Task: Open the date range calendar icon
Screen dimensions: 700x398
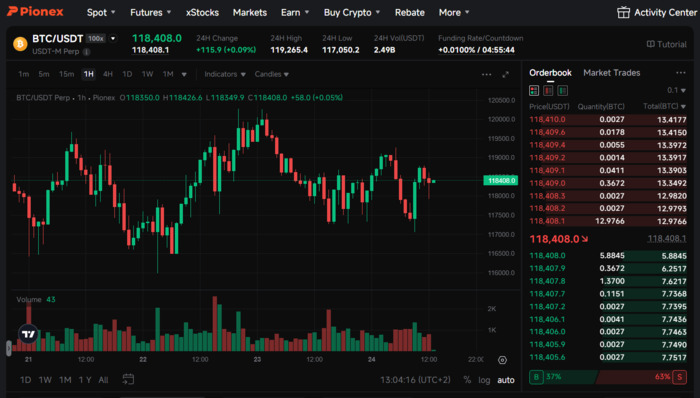Action: (128, 379)
